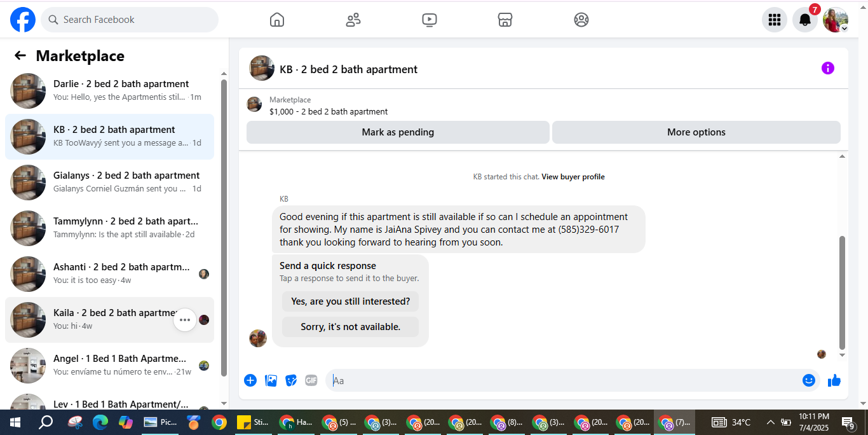This screenshot has width=868, height=435.
Task: Open the plus actions menu in composer
Action: pos(250,380)
